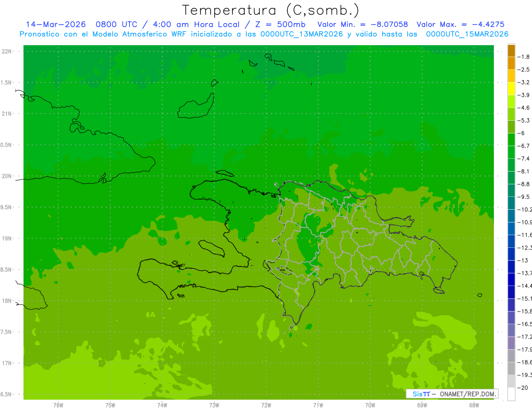Click the title 'Temperatura (C,somb.)'
532x411 pixels.
(x=271, y=10)
